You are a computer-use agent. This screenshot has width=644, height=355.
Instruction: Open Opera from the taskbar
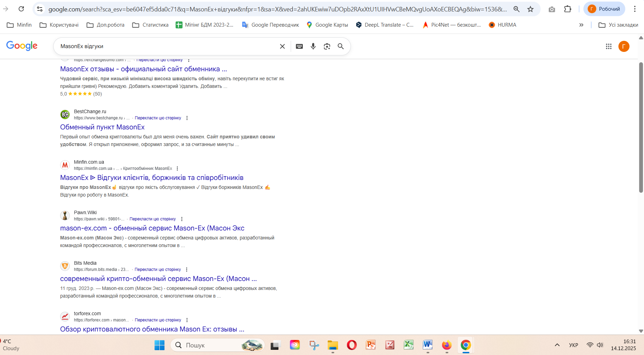coord(352,345)
